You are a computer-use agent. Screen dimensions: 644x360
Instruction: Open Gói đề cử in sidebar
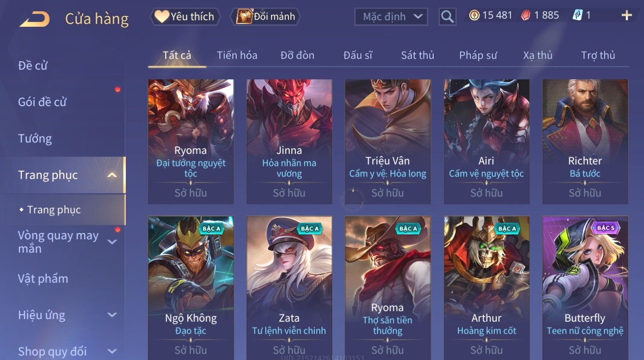tap(42, 102)
